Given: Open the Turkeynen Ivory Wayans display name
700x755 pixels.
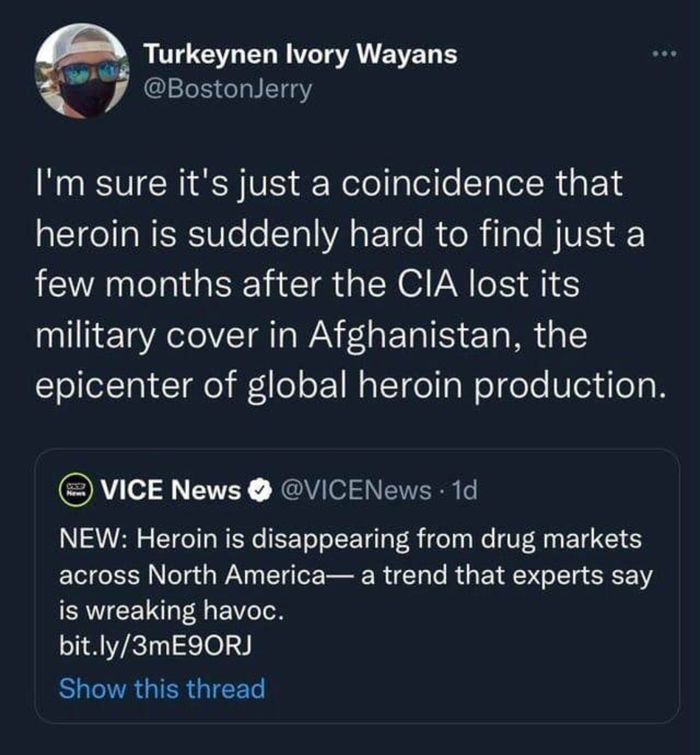Looking at the screenshot, I should 299,54.
